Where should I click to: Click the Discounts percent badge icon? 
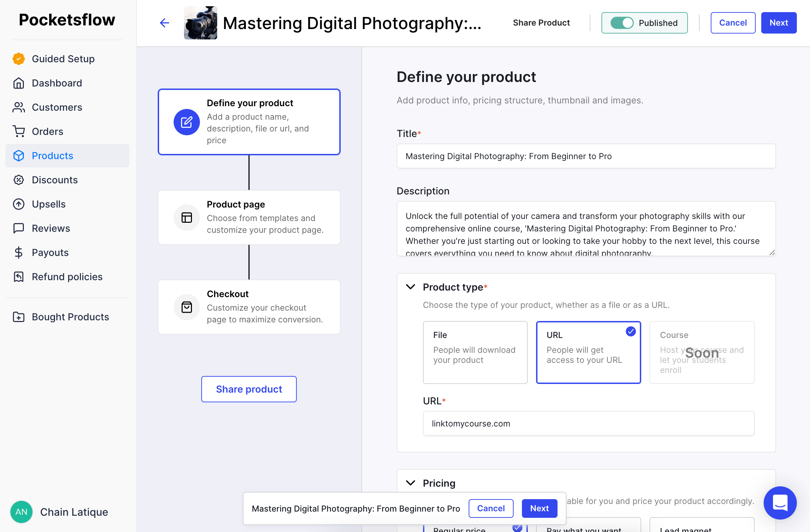pos(19,180)
